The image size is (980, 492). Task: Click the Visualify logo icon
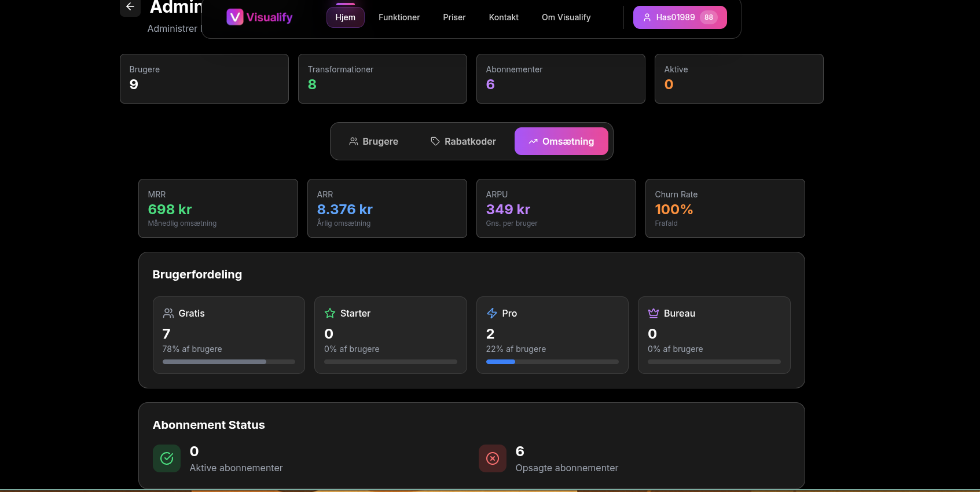tap(234, 17)
